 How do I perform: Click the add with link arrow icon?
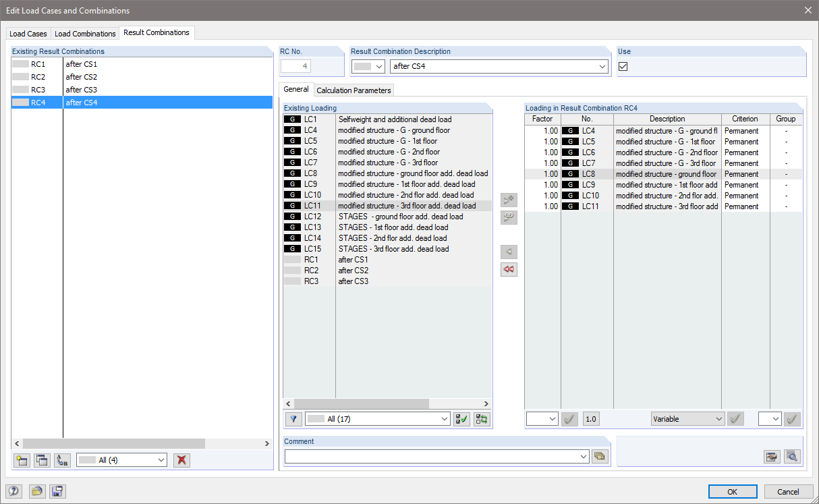(509, 217)
